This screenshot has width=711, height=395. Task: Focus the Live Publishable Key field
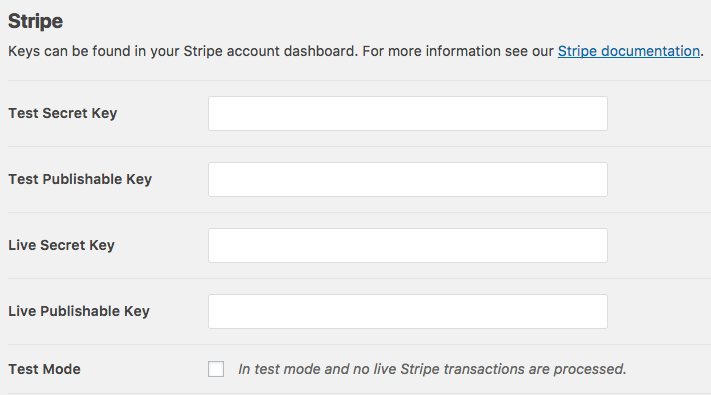pos(408,312)
